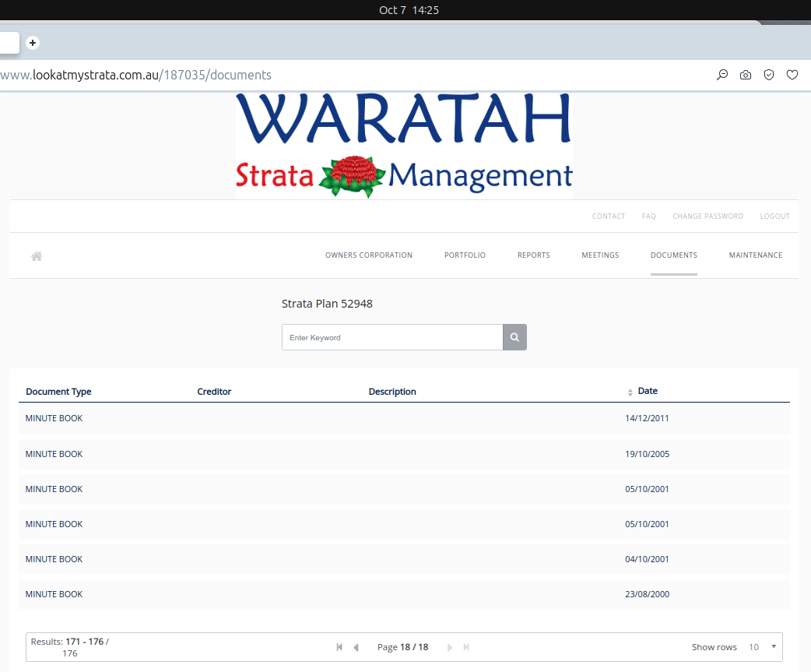Image resolution: width=811 pixels, height=672 pixels.
Task: Open the Owners Corporation menu
Action: [369, 255]
